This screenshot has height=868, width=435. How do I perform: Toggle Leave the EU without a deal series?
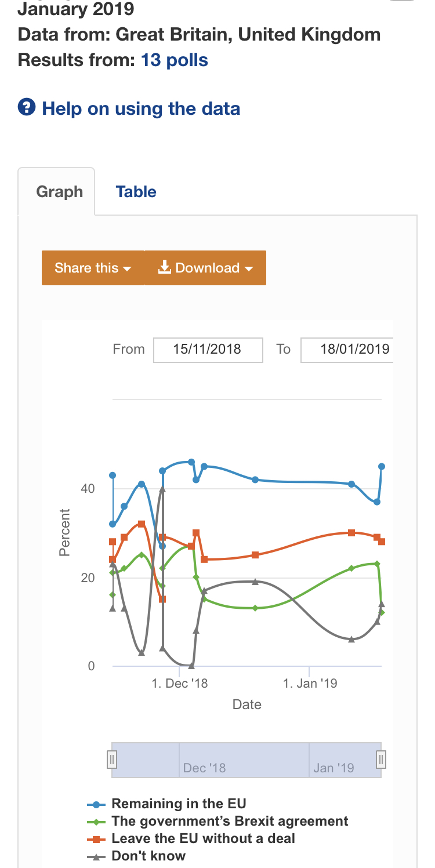[x=203, y=838]
